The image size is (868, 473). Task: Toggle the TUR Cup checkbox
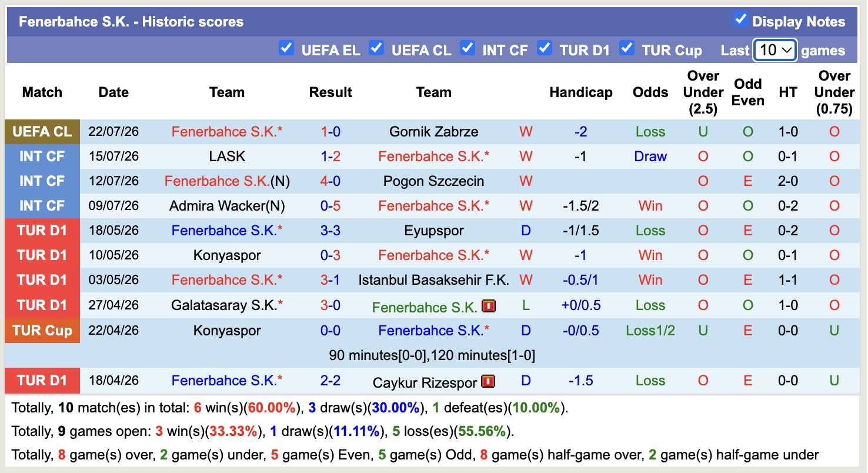[x=627, y=48]
